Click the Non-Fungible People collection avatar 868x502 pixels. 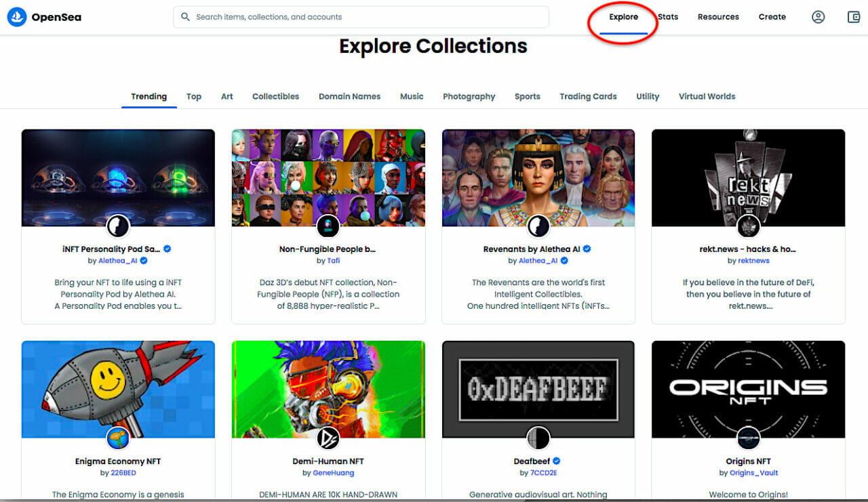coord(328,226)
